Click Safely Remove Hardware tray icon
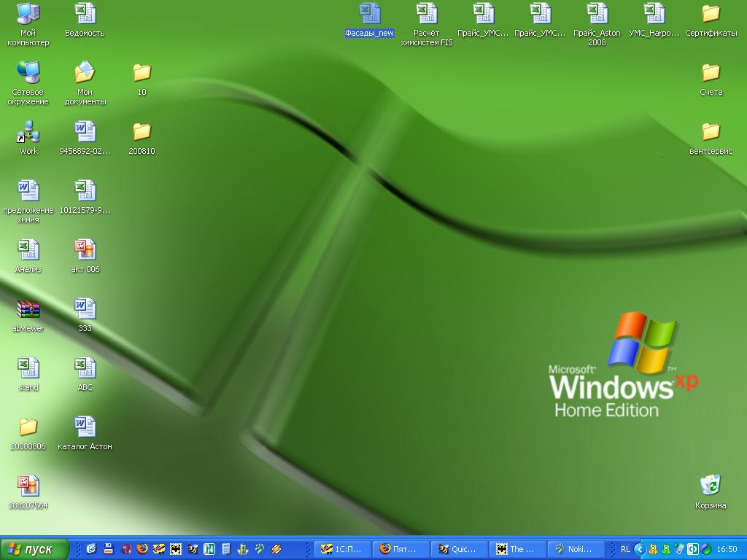The image size is (747, 560). (x=680, y=549)
